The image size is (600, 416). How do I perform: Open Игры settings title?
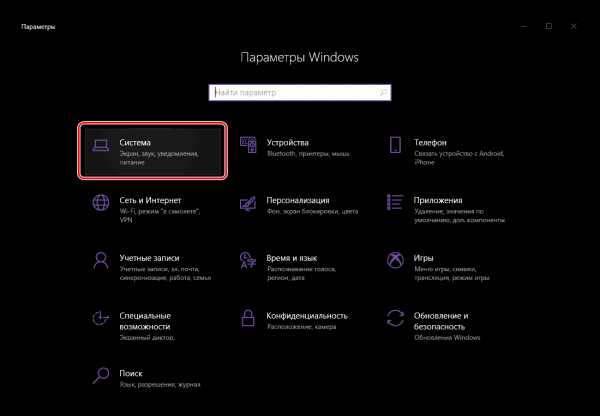tap(423, 258)
